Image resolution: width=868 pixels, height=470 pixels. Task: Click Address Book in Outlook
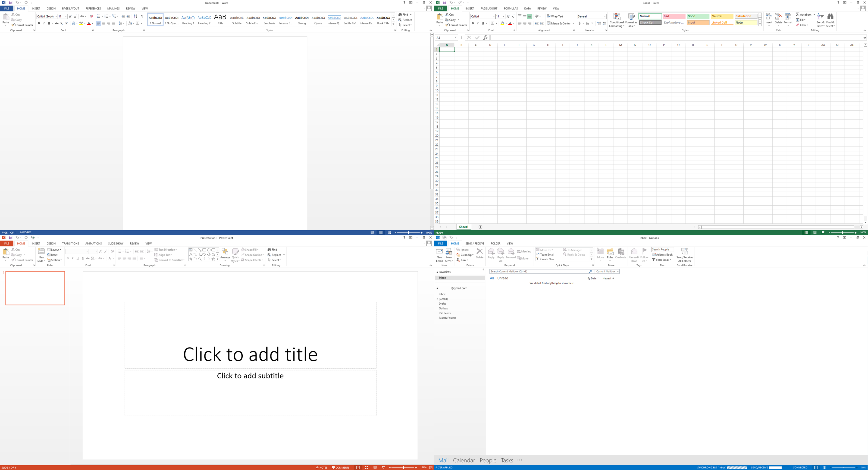(x=662, y=255)
